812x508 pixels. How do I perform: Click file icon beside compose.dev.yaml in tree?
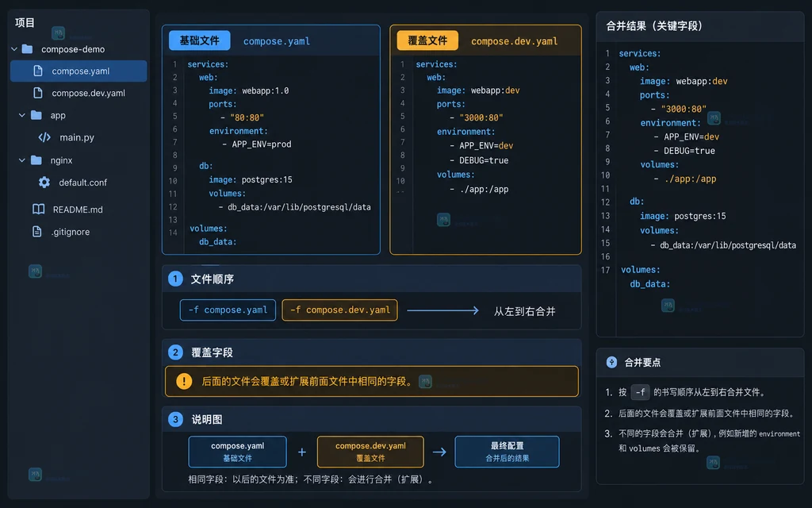(38, 94)
